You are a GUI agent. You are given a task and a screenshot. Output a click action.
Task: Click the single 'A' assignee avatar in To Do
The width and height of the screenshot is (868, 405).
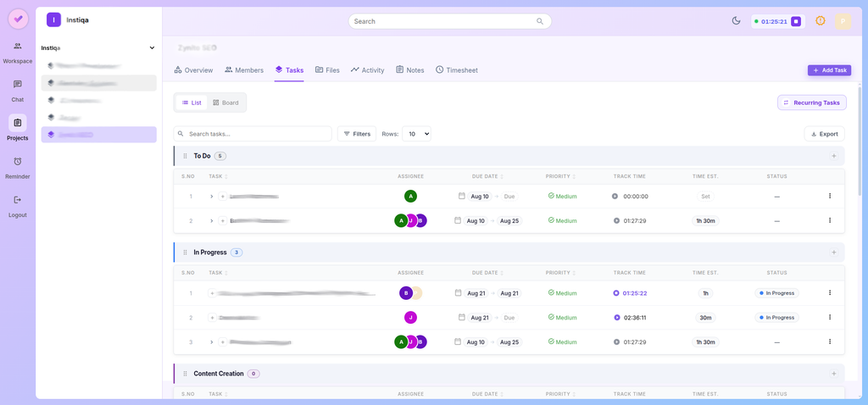pos(410,196)
